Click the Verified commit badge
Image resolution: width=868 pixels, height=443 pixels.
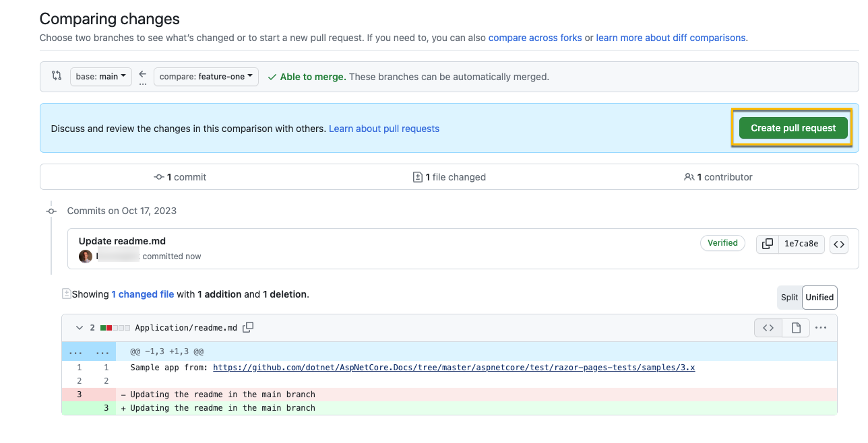(x=722, y=243)
